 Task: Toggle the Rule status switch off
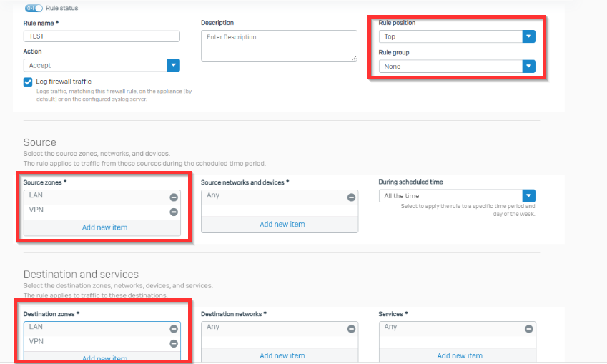[x=34, y=8]
